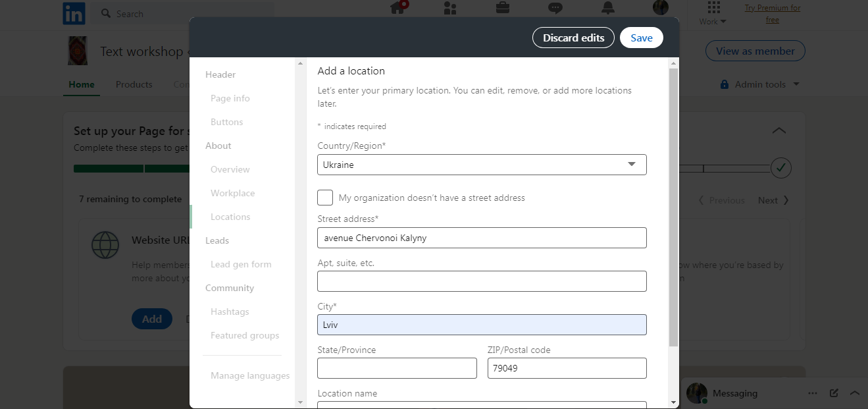The width and height of the screenshot is (868, 409).
Task: Check My organization doesn't have a street address
Action: 325,198
